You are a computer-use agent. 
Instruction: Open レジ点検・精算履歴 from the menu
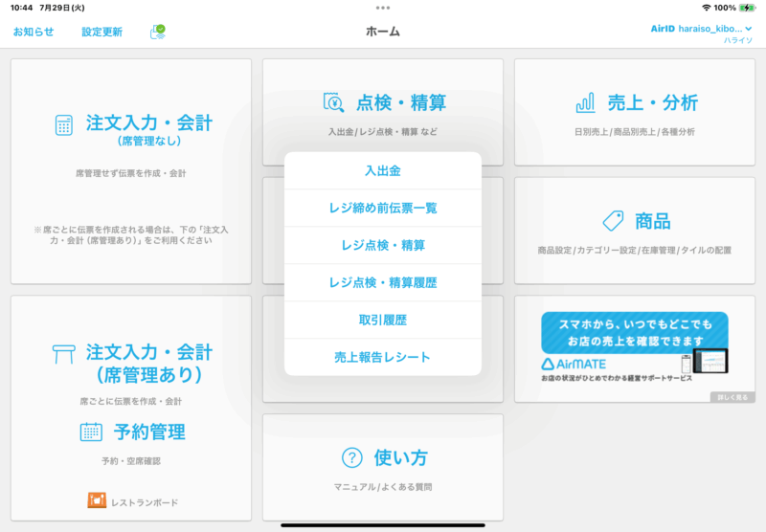pos(382,282)
